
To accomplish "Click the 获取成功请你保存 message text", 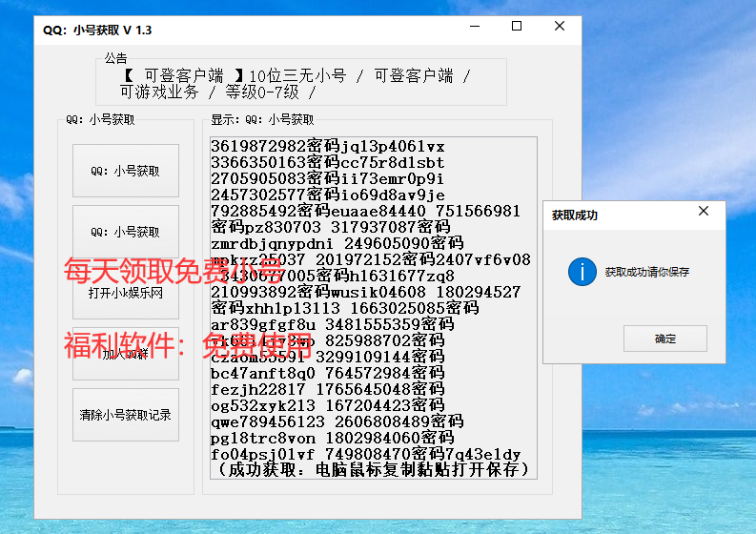I will [647, 272].
